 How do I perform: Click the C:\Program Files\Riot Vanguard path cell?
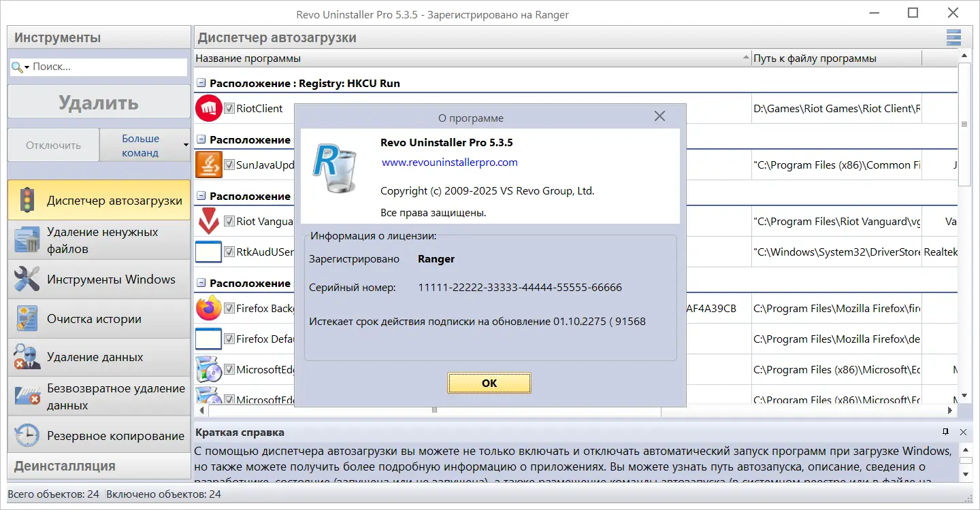(x=836, y=221)
